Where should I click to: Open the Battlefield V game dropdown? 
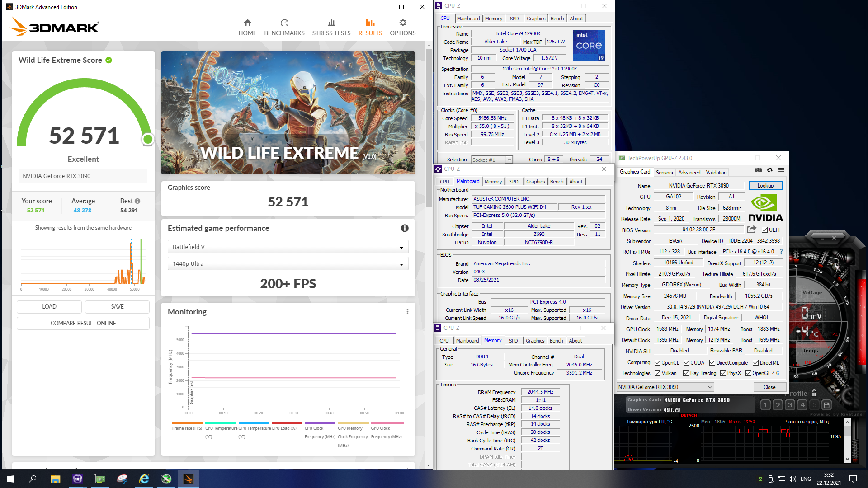(x=288, y=247)
